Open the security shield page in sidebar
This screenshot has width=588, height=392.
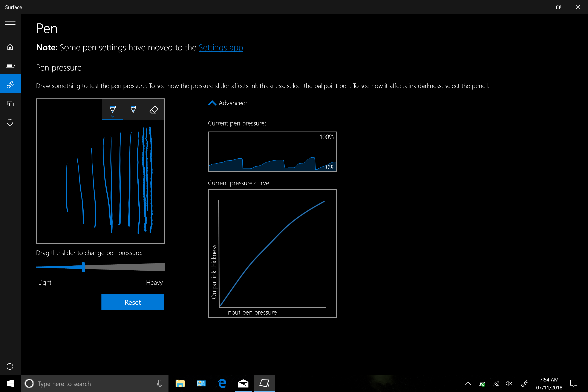10,122
